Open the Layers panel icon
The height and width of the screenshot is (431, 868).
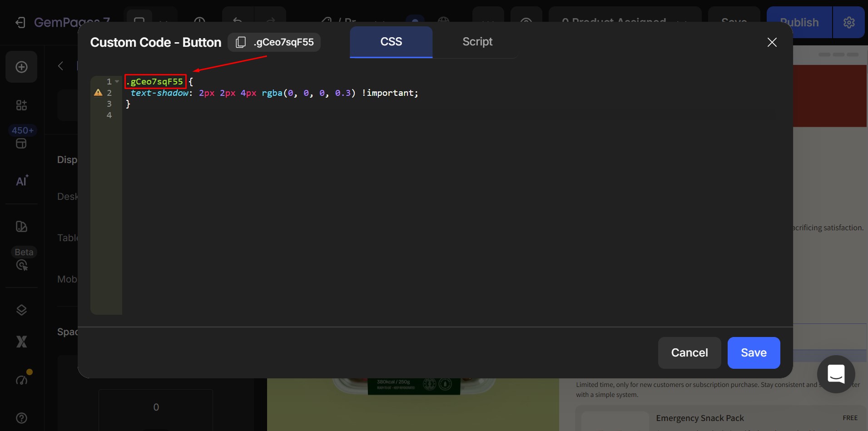(21, 310)
